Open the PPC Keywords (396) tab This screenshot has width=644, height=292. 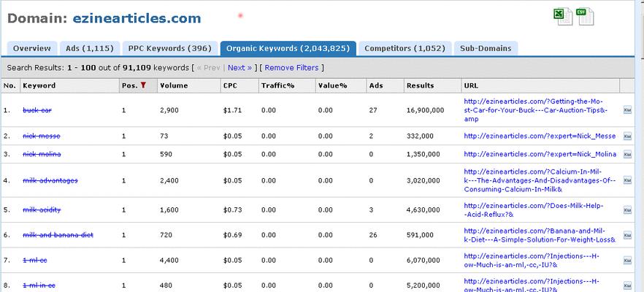169,48
